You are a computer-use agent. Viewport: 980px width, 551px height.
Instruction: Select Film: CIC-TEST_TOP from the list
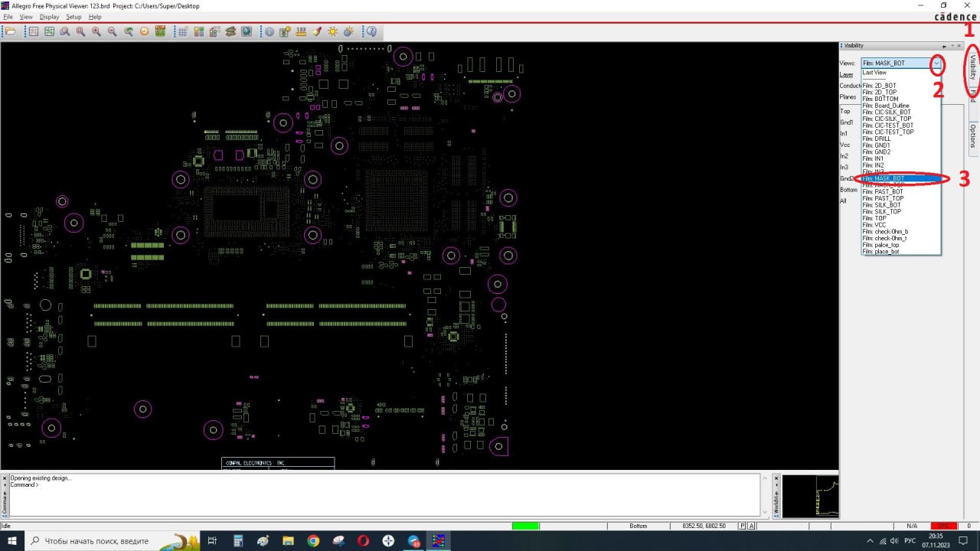(888, 132)
